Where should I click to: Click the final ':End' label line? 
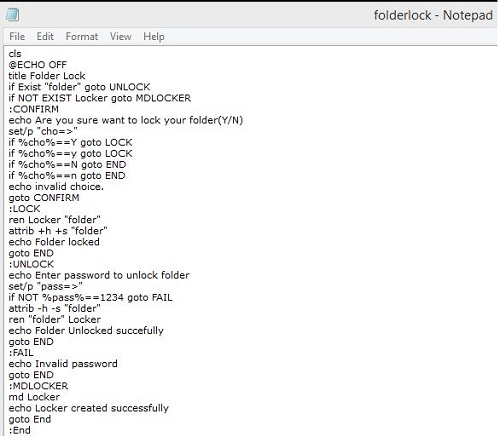click(20, 430)
